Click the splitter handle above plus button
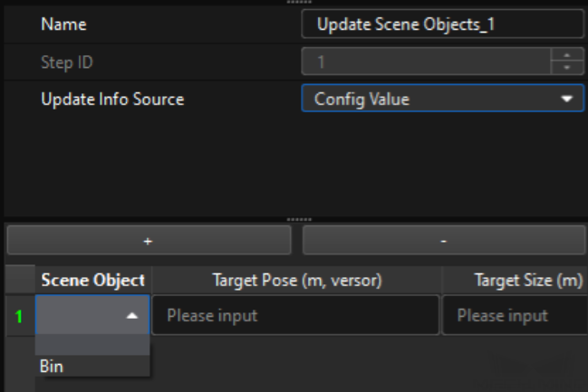588x392 pixels. [294, 218]
